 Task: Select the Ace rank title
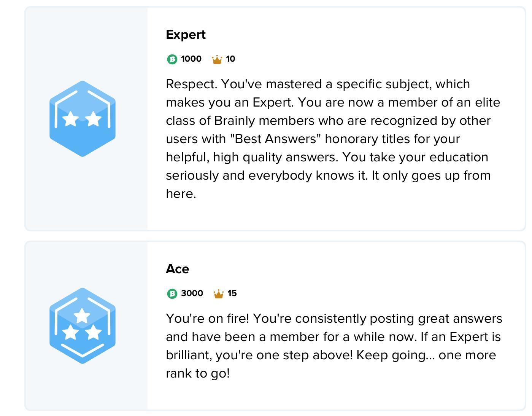pyautogui.click(x=177, y=269)
